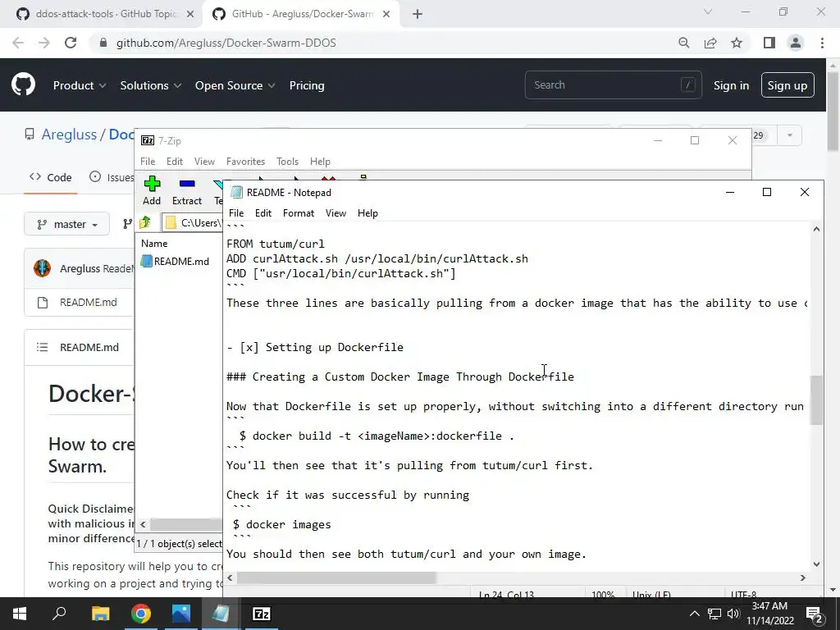Click the 7-Zip address path field

pyautogui.click(x=193, y=222)
